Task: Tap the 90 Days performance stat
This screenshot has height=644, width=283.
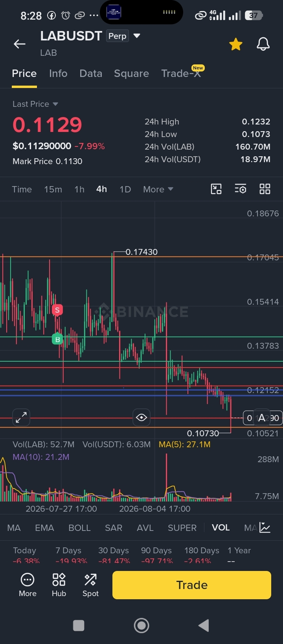Action: pyautogui.click(x=157, y=556)
